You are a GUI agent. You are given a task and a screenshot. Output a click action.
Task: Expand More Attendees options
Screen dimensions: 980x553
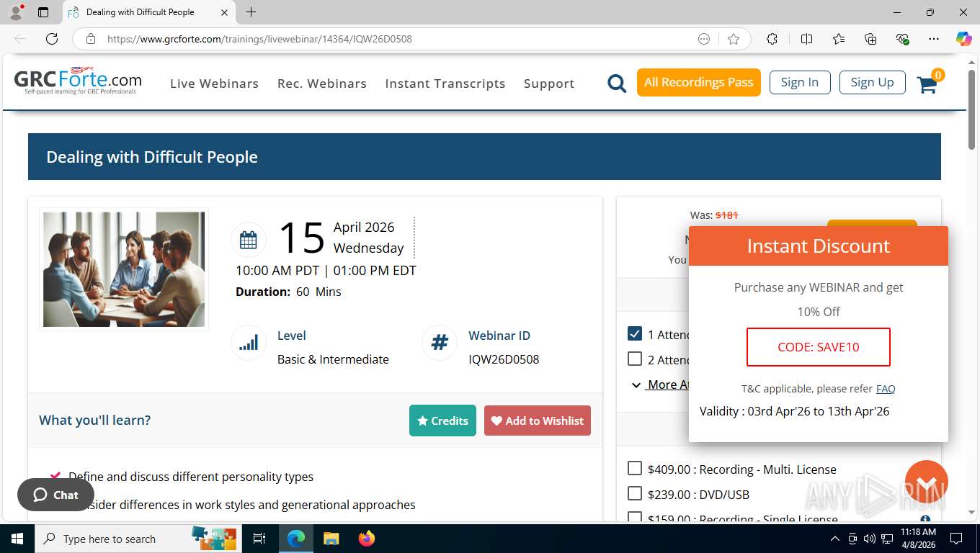point(660,385)
